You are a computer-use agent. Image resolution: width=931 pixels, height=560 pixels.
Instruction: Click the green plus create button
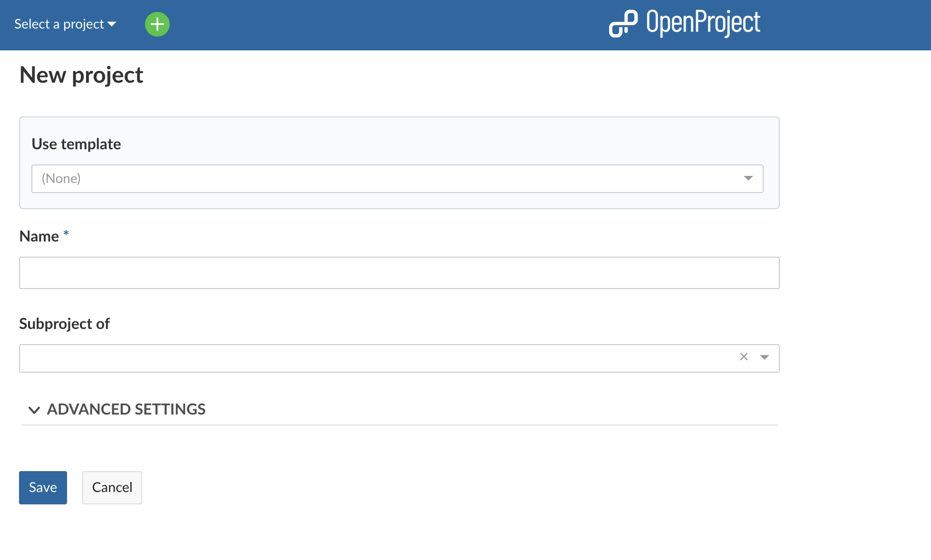pyautogui.click(x=157, y=24)
